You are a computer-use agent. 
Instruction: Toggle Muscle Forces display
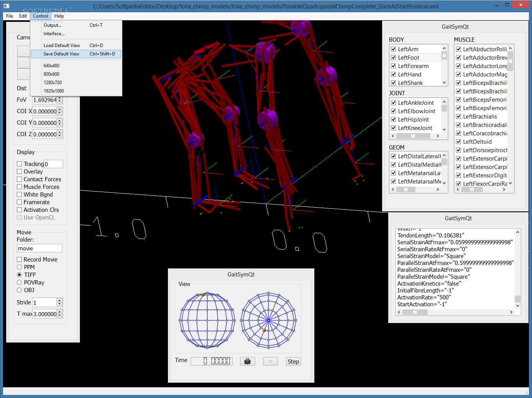pos(20,187)
